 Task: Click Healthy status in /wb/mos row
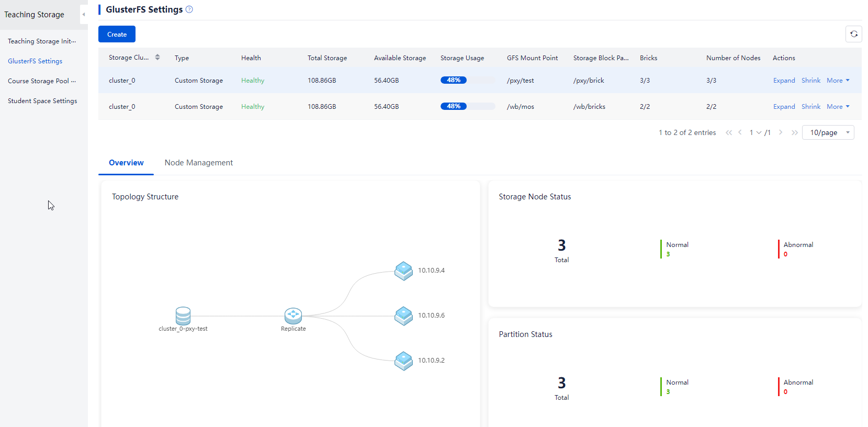tap(253, 107)
